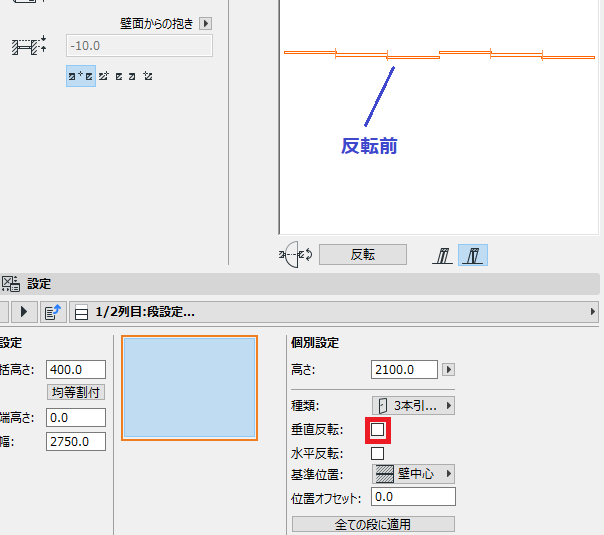Select the first reveal anchor icon
604x535 pixels.
[81, 76]
